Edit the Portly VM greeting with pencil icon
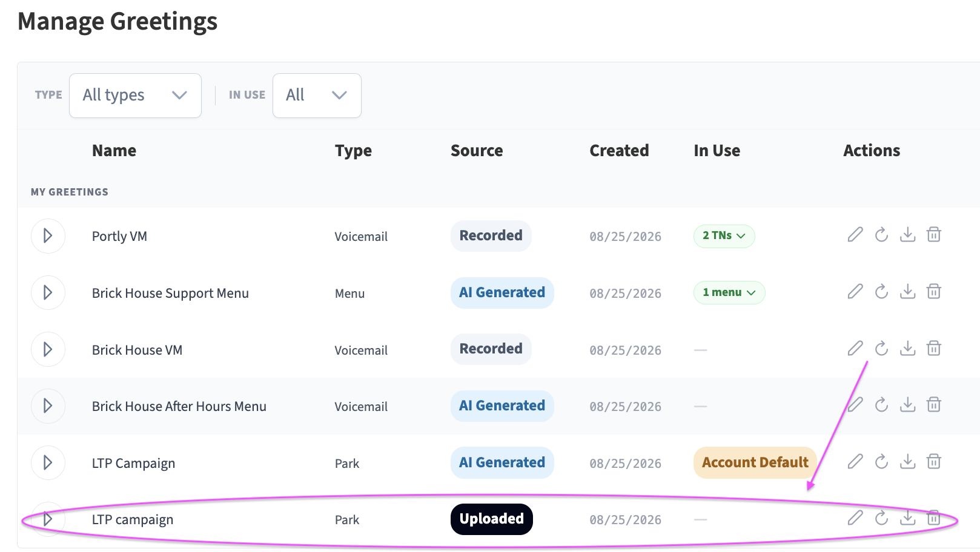This screenshot has height=552, width=980. [855, 235]
